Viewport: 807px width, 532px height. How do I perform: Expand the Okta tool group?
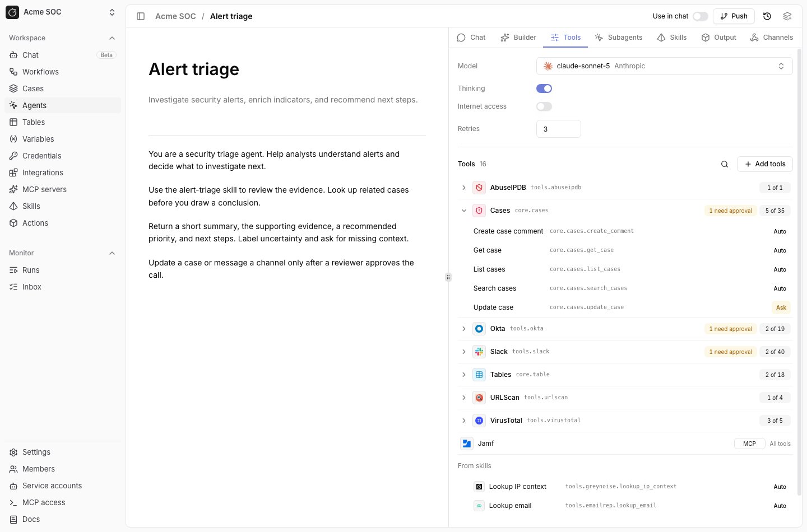pos(463,329)
